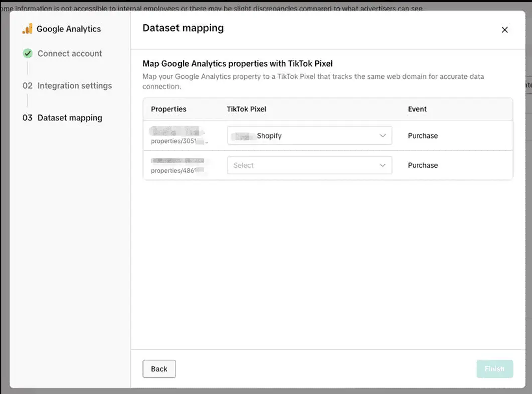Click the Properties column header
The height and width of the screenshot is (394, 532).
168,109
